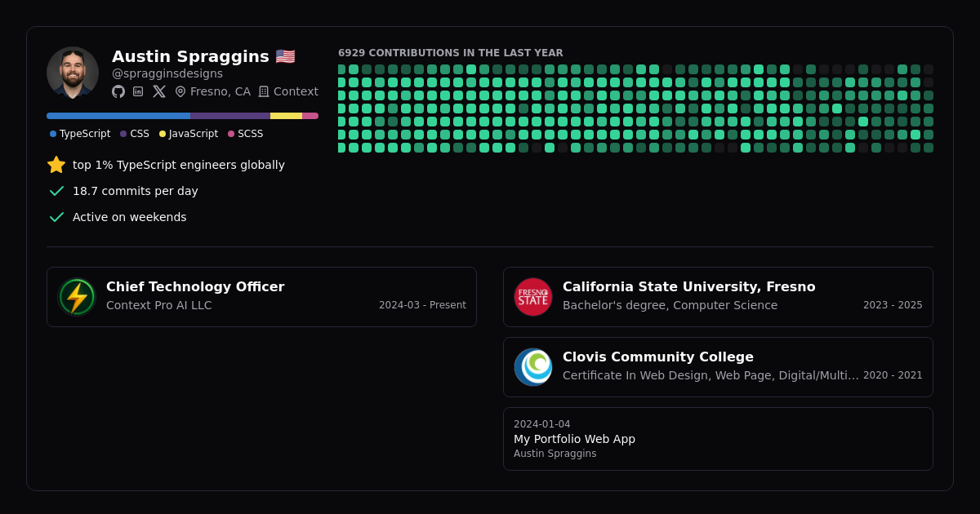The width and height of the screenshot is (980, 514).
Task: Open Austin Spraggins profile avatar
Action: pyautogui.click(x=73, y=73)
